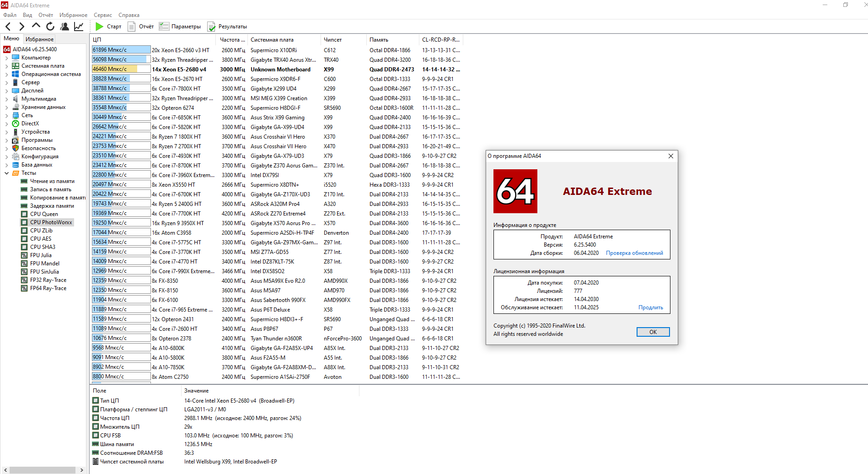Open the Файл menu
This screenshot has height=474, width=868.
[x=10, y=15]
